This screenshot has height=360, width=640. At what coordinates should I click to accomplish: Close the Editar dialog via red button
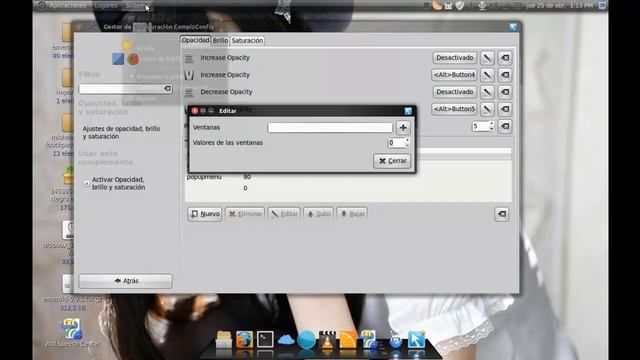[x=195, y=111]
